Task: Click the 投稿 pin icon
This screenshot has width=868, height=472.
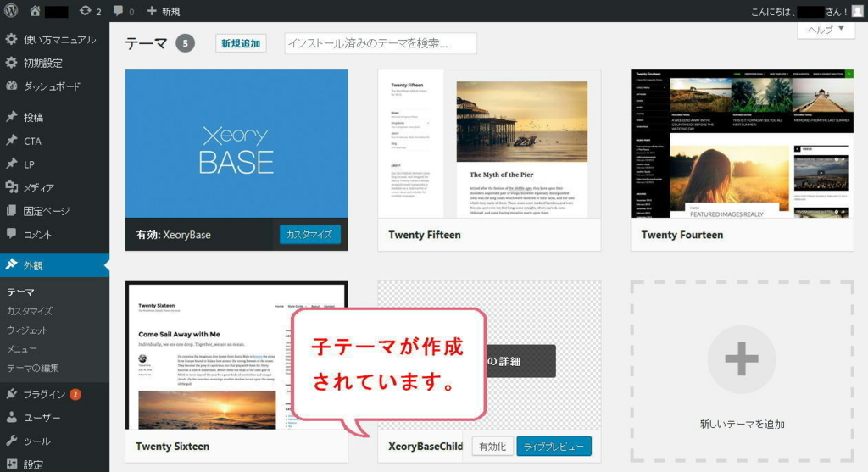Action: 11,117
